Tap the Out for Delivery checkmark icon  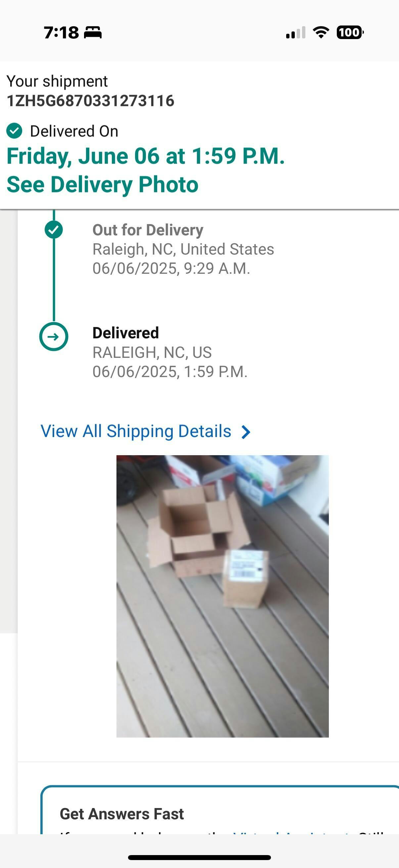pyautogui.click(x=54, y=230)
